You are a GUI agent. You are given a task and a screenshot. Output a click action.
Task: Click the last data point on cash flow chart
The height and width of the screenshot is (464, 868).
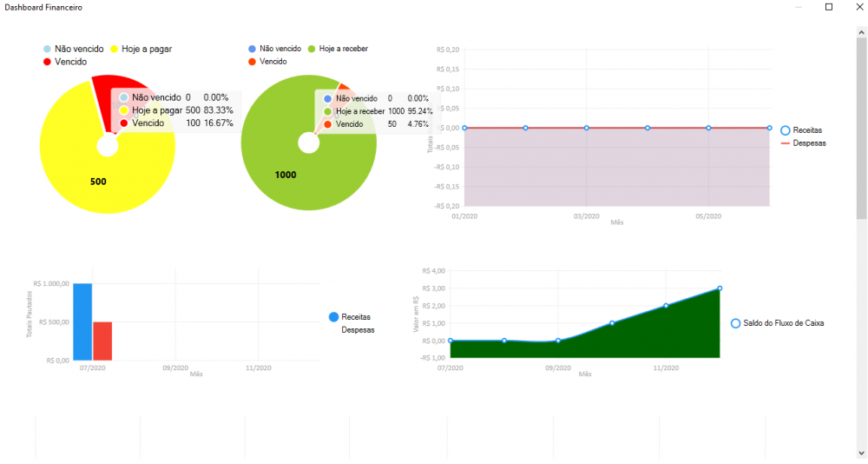(x=720, y=288)
